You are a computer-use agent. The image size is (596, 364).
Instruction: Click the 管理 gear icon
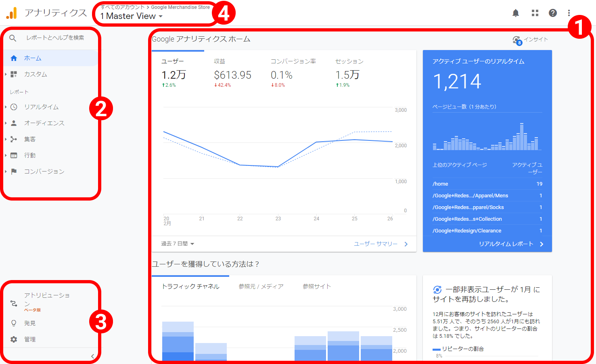click(x=14, y=339)
